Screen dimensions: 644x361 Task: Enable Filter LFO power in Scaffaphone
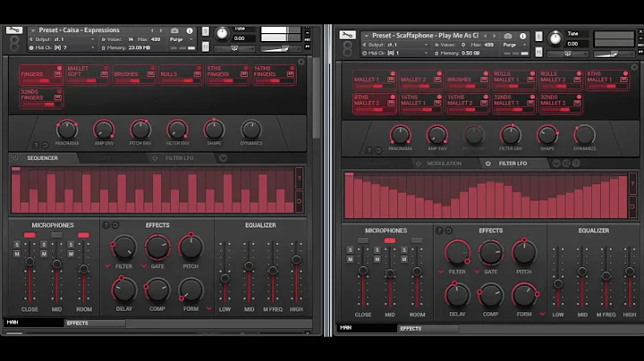coord(487,164)
